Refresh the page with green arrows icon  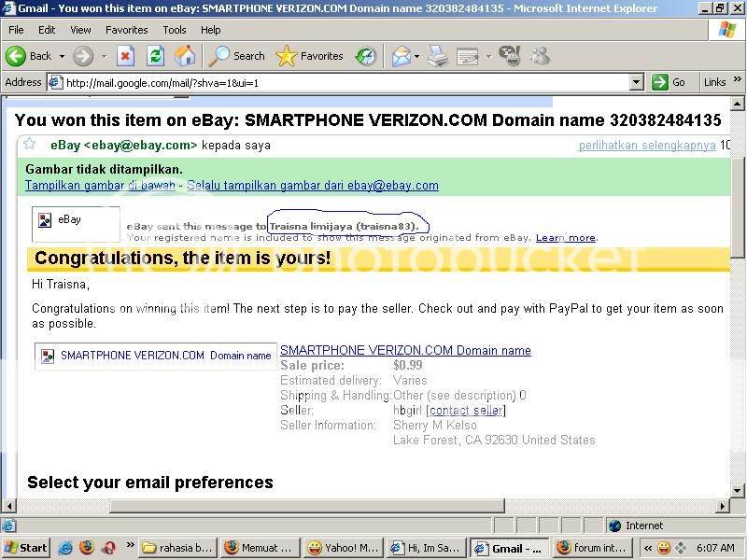tap(155, 56)
